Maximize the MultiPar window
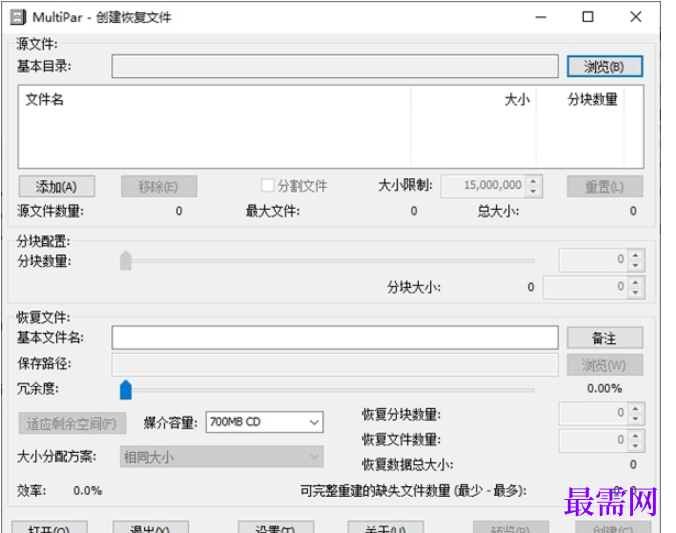This screenshot has height=533, width=676. click(588, 17)
